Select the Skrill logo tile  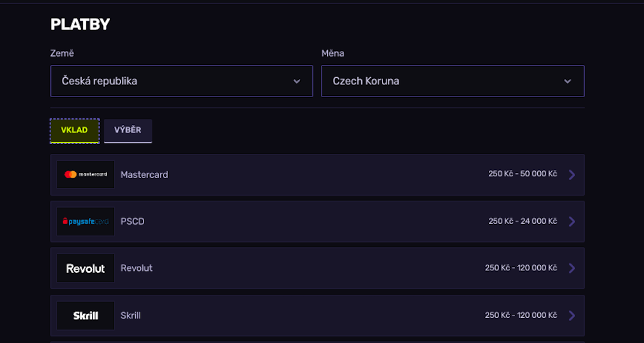(86, 315)
